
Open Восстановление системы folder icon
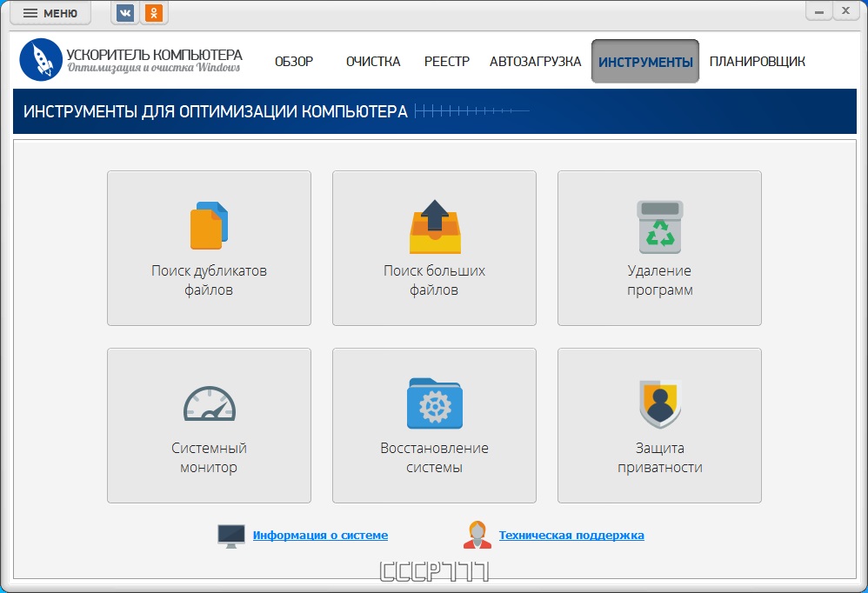pos(434,403)
